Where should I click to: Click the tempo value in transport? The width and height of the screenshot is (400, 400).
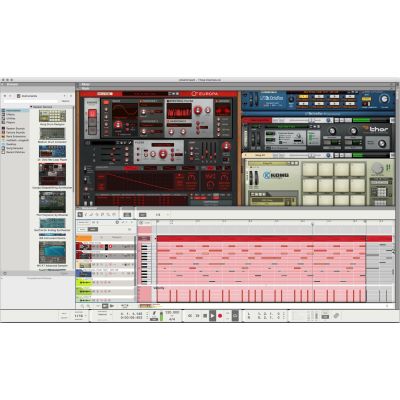tap(172, 313)
